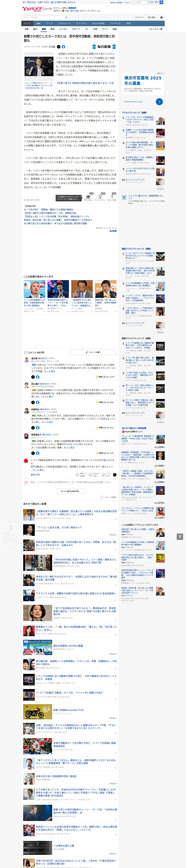Click blue arrow on 横浜市営墓地 ad

pos(159,102)
